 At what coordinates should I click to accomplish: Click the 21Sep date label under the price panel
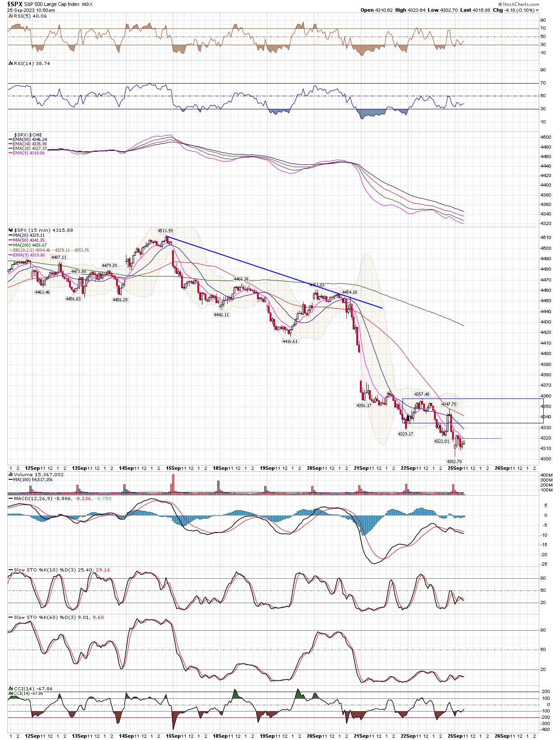(x=362, y=468)
